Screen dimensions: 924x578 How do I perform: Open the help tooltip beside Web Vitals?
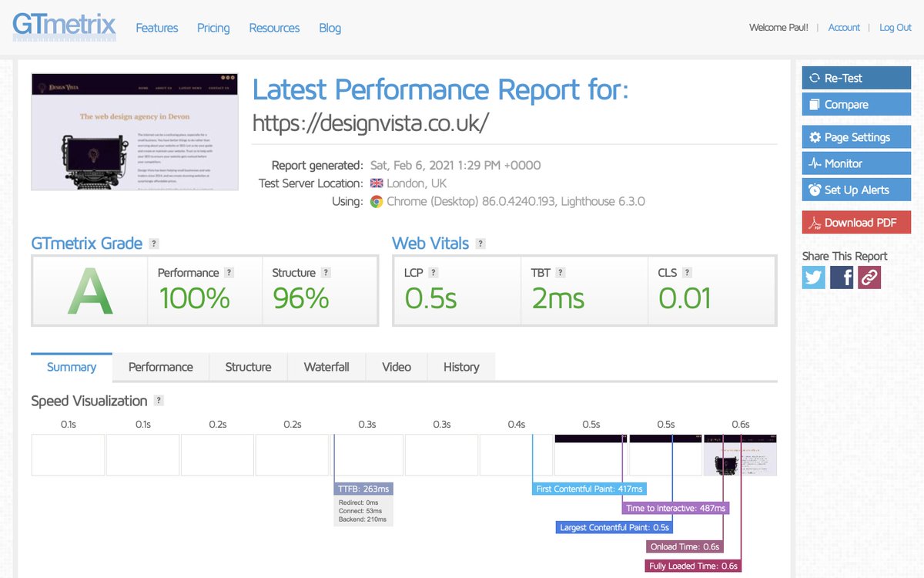(x=480, y=243)
